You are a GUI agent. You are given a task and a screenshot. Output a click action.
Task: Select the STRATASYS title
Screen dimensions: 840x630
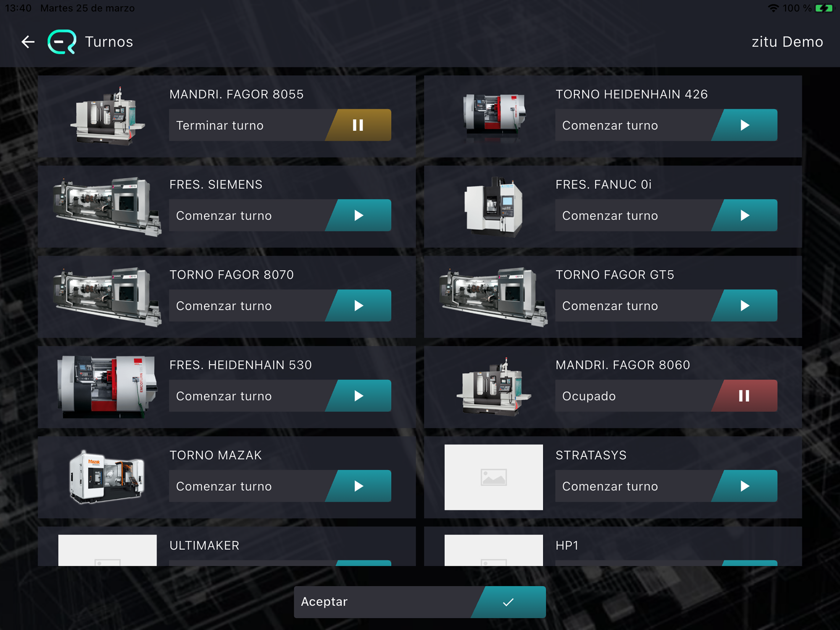pyautogui.click(x=591, y=455)
